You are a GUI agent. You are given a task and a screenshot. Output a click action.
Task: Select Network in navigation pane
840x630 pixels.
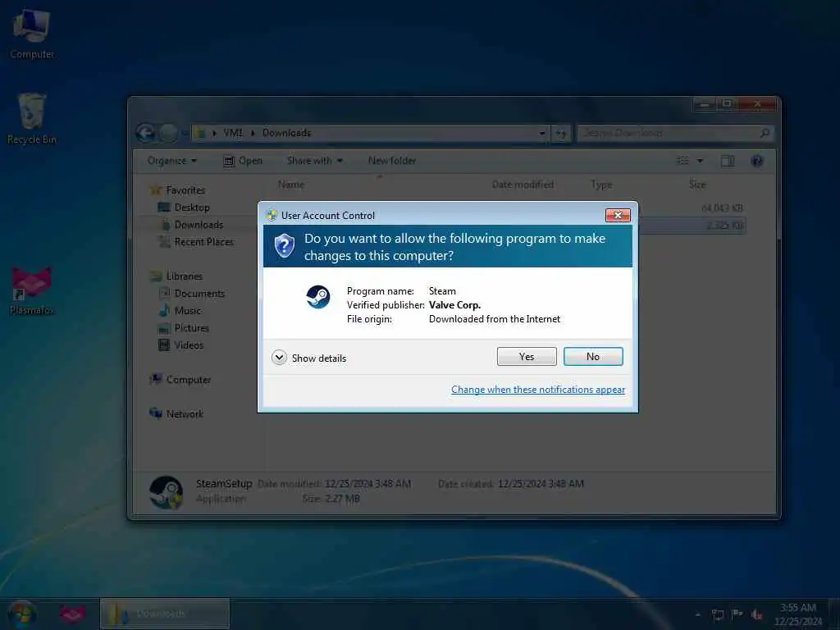(185, 414)
